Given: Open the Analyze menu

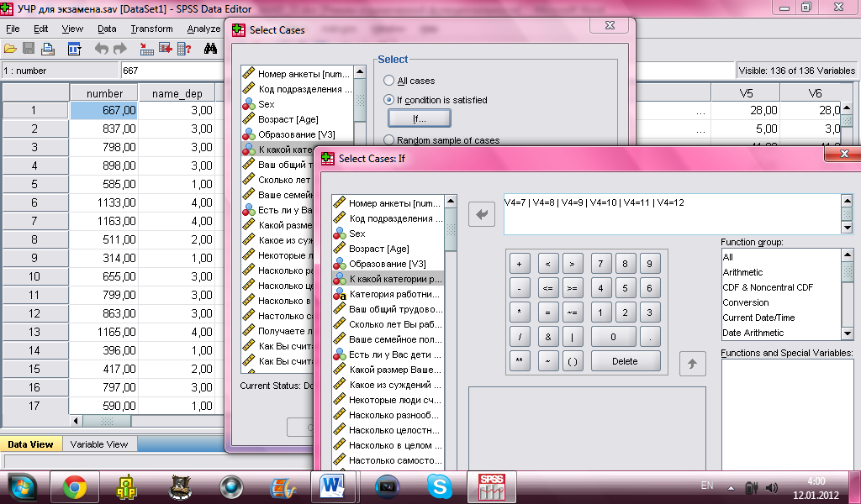Looking at the screenshot, I should click(x=203, y=29).
